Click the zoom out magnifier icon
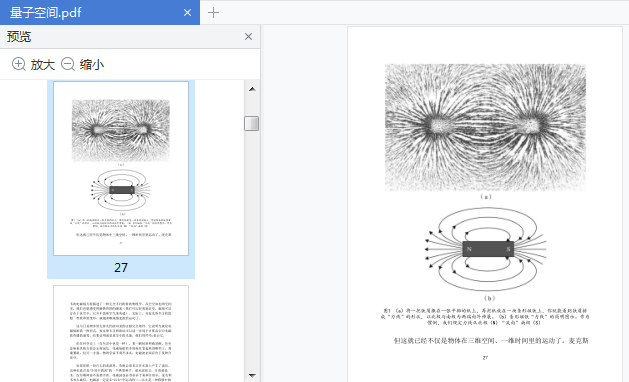 (68, 64)
